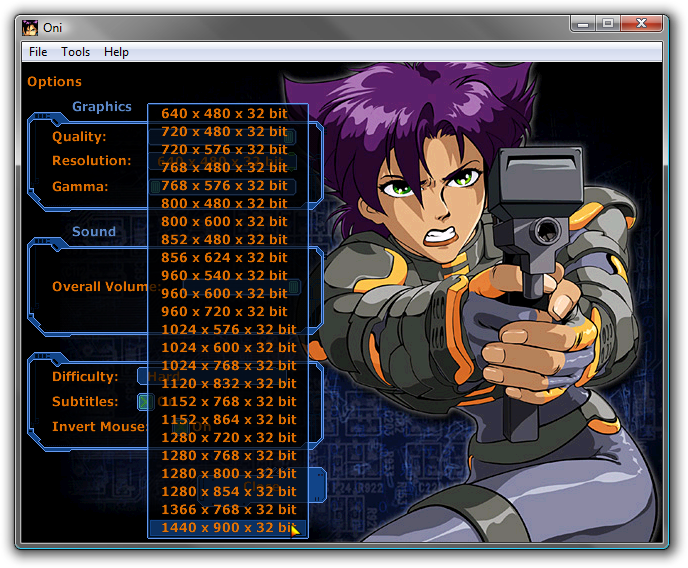
Task: Choose 856 x 624 x 32 bit entry
Action: [x=228, y=257]
